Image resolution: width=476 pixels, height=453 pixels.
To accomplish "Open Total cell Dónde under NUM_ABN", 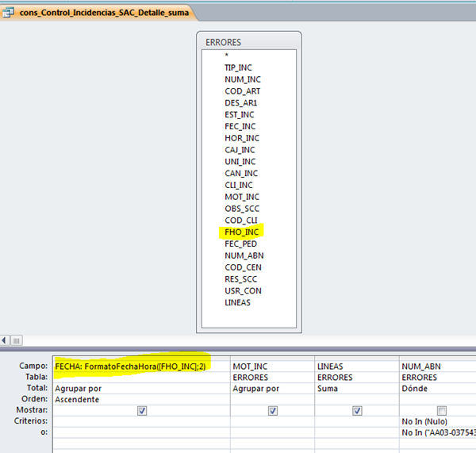I will pyautogui.click(x=438, y=389).
